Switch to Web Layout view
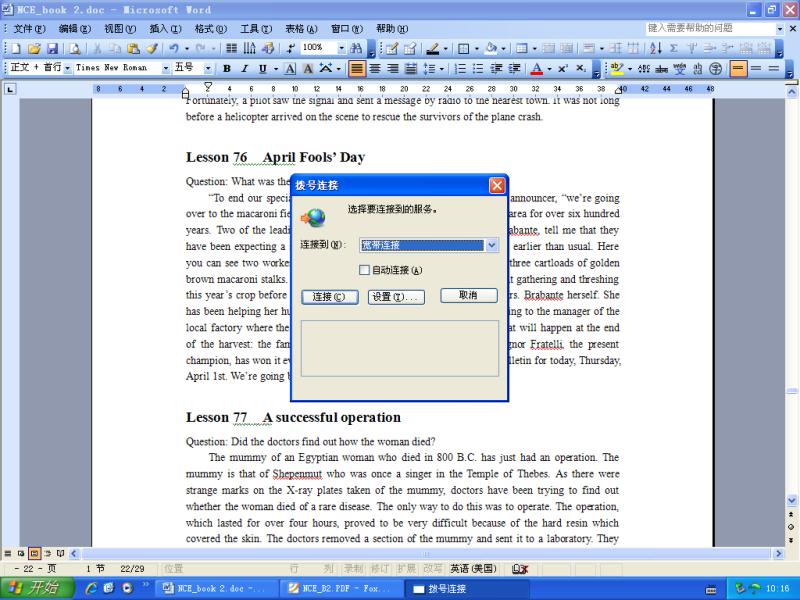 pos(21,553)
